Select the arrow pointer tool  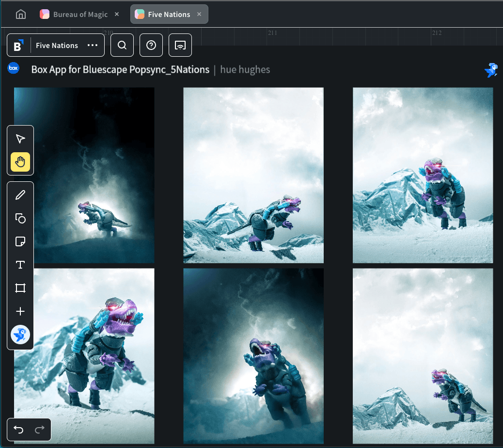coord(20,140)
